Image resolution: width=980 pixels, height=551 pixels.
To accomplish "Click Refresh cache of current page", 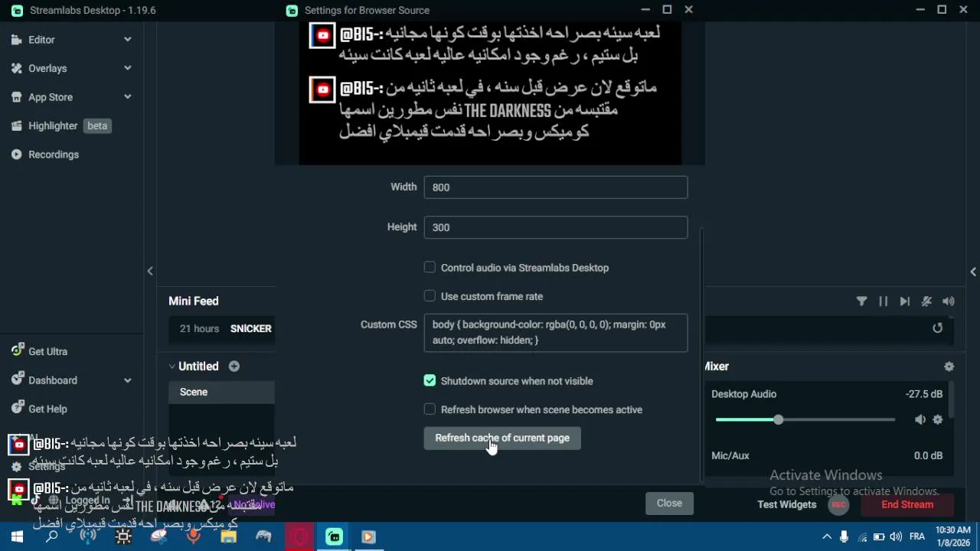I will 502,438.
